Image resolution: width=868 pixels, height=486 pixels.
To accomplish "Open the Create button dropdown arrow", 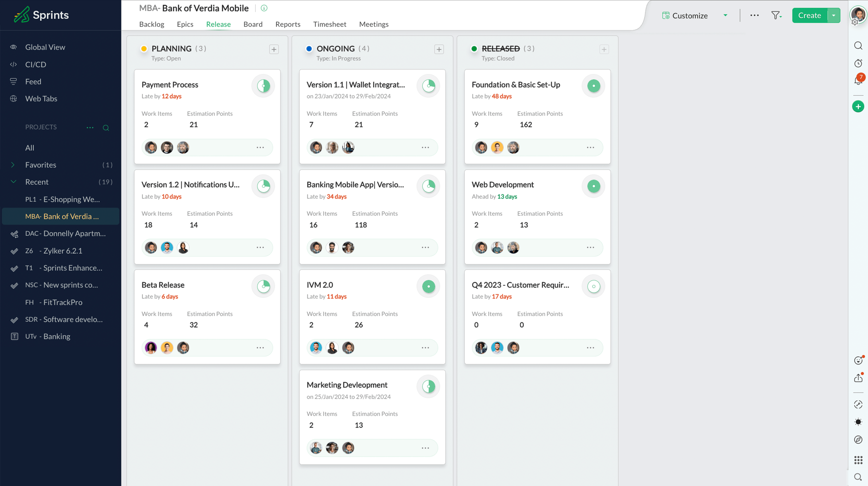I will (x=833, y=15).
